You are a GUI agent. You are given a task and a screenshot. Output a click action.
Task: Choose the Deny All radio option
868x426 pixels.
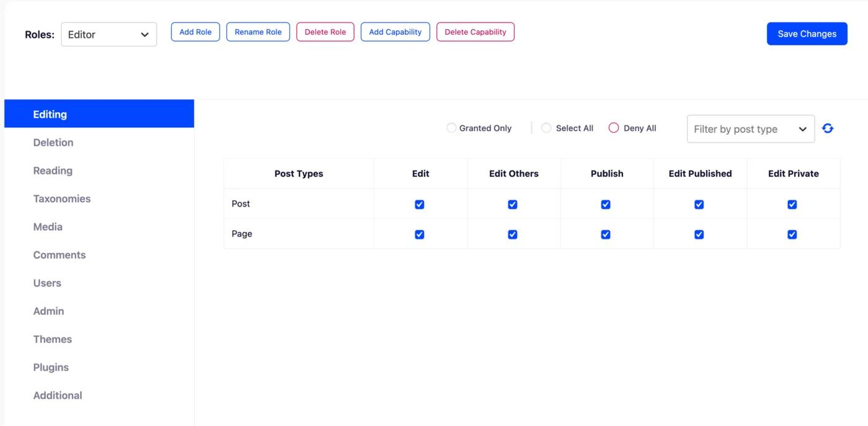coord(614,128)
